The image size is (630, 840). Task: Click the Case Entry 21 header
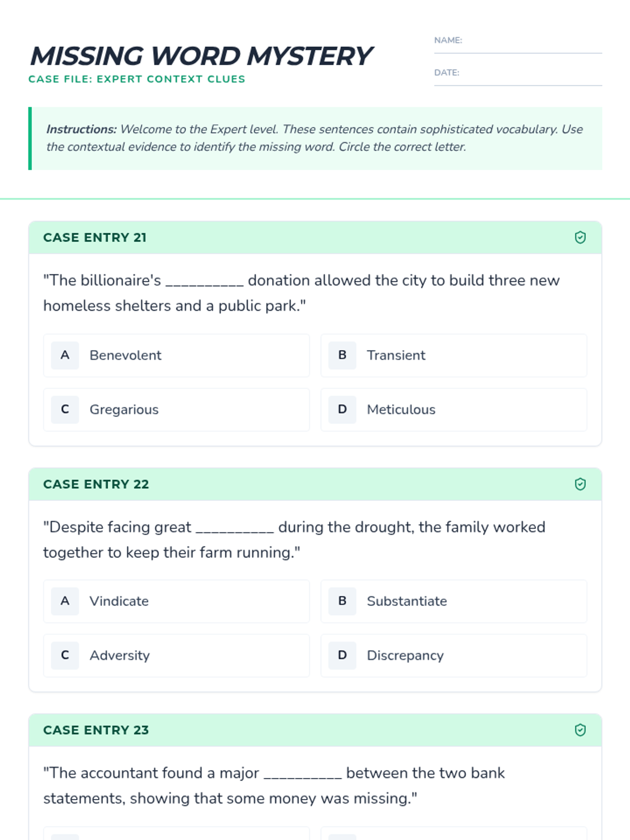click(x=315, y=237)
